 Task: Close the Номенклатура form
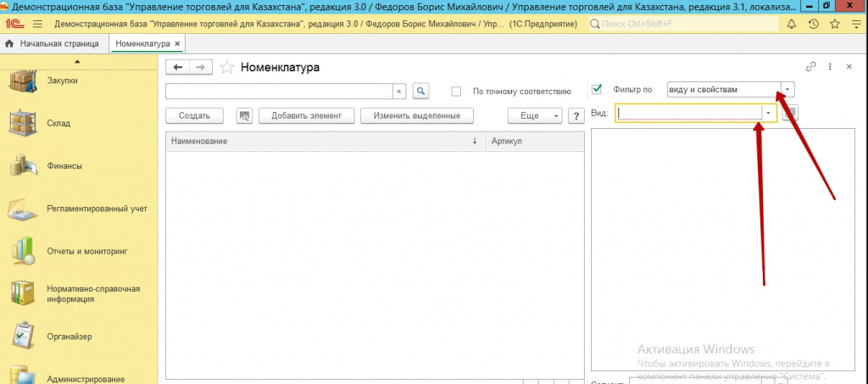point(849,67)
